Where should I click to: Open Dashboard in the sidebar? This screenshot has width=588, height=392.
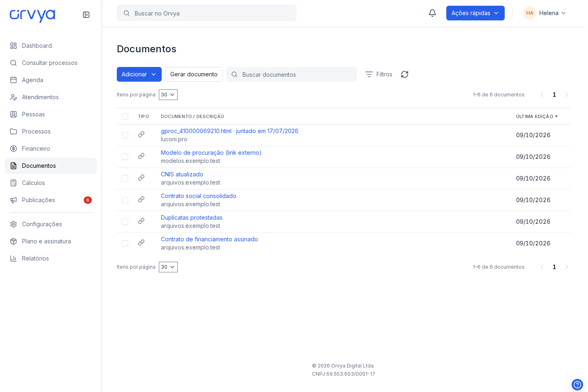pos(51,46)
